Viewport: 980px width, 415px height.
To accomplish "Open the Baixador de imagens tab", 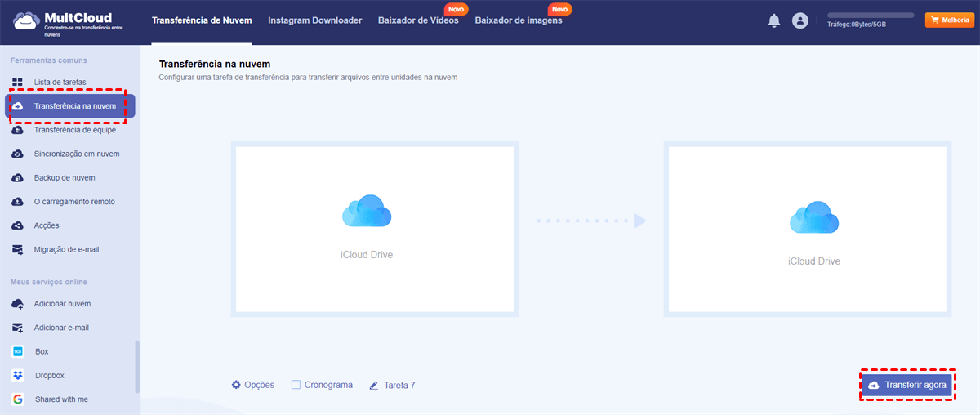I will tap(519, 20).
